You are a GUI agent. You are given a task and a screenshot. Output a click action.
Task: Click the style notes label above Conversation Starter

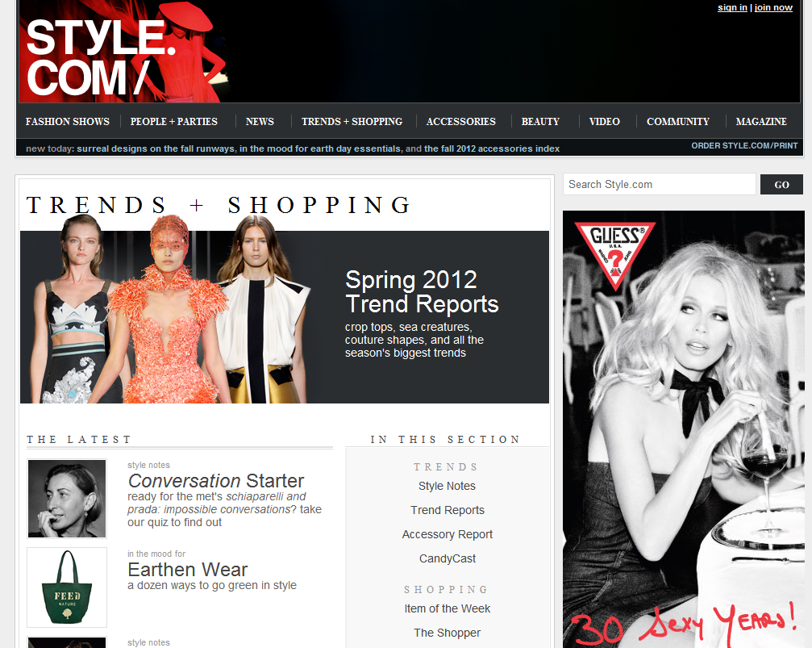pos(148,465)
